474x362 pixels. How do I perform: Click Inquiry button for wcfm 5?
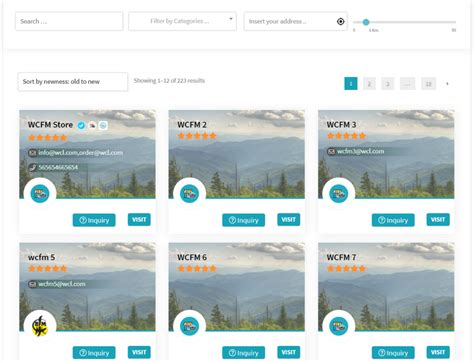coord(94,353)
